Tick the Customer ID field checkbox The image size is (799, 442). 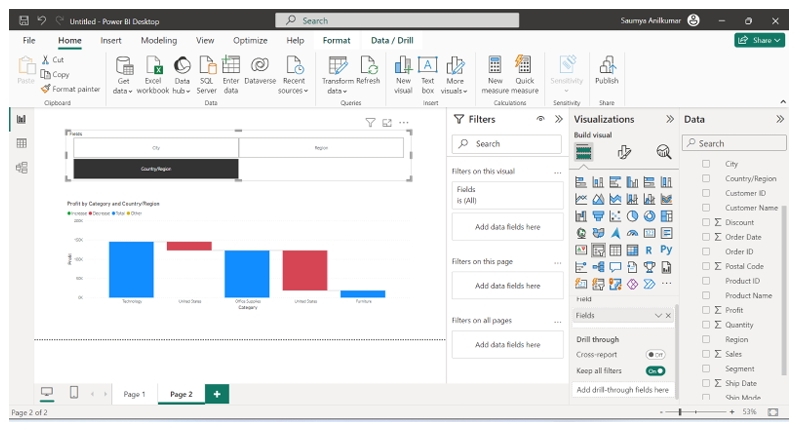tap(706, 193)
